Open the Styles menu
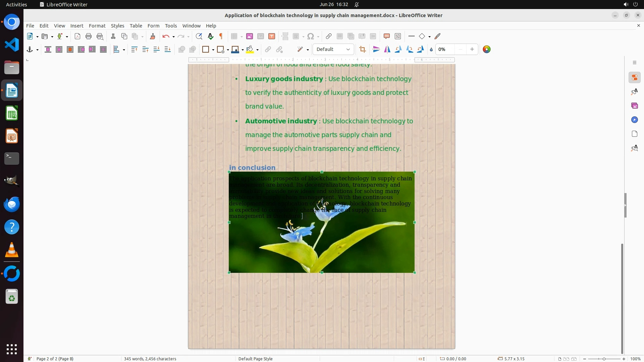Image resolution: width=644 pixels, height=362 pixels. tap(117, 25)
